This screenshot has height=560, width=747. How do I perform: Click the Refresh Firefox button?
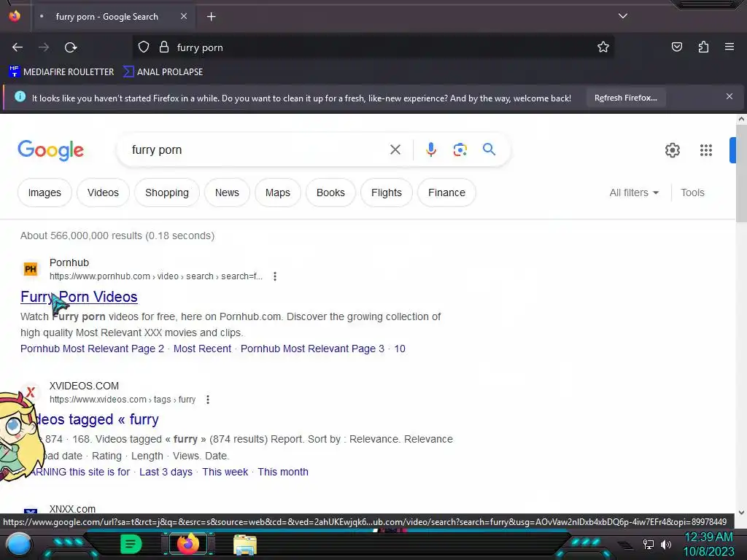(x=625, y=98)
